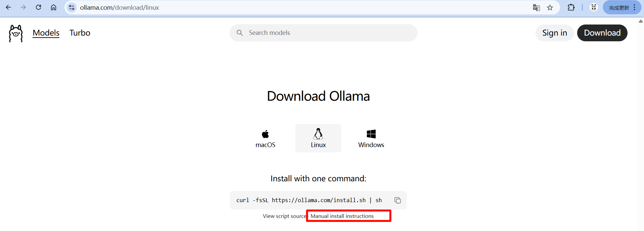Open the panda profile avatar
The width and height of the screenshot is (644, 231).
click(x=594, y=7)
